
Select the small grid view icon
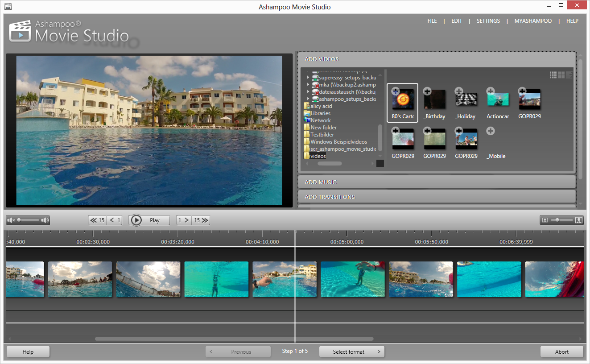553,74
